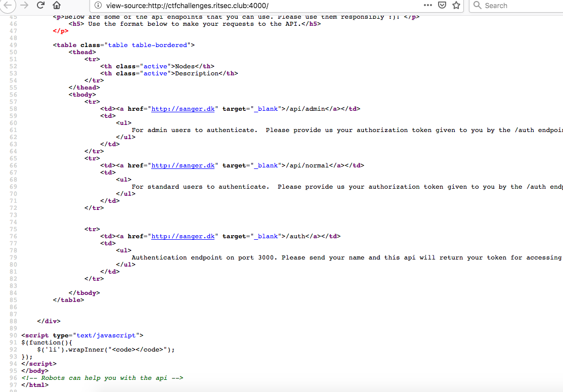Image resolution: width=563 pixels, height=392 pixels.
Task: Open sanger.dk link before /api/normal
Action: (183, 165)
